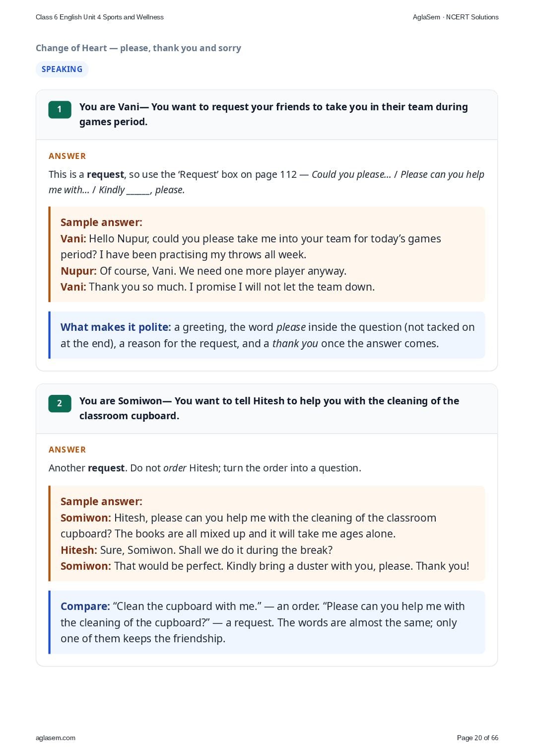Click the italic word 'order' in second answer
This screenshot has height=756, width=534.
(x=175, y=468)
